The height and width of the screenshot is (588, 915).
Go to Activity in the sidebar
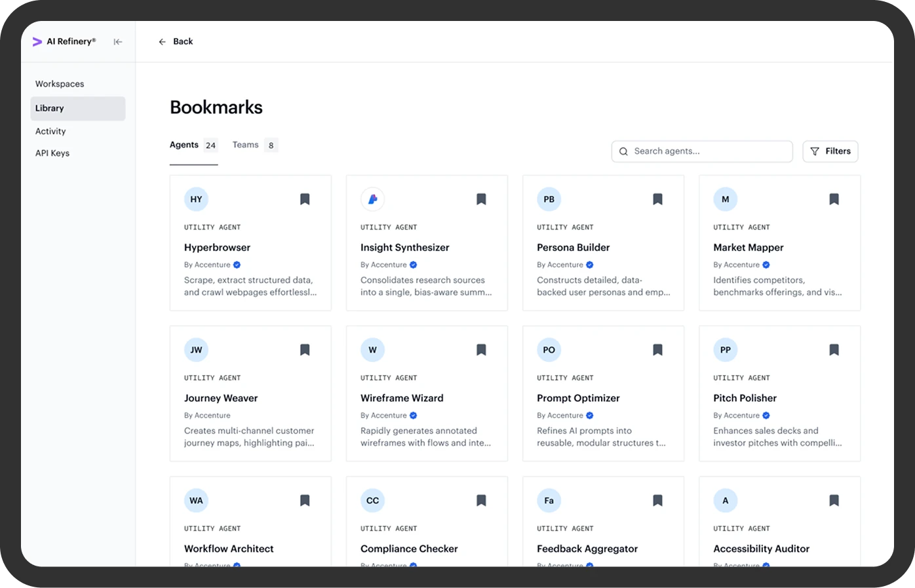point(50,131)
